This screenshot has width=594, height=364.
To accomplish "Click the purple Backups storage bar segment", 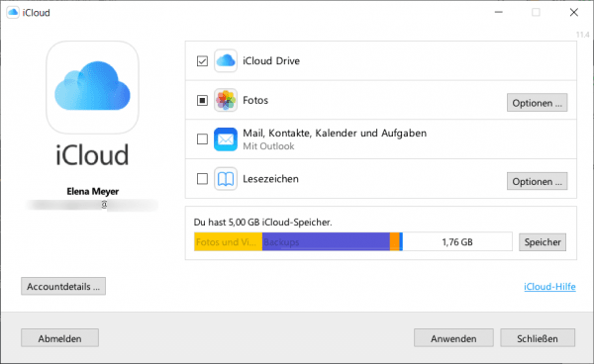I will tap(326, 241).
